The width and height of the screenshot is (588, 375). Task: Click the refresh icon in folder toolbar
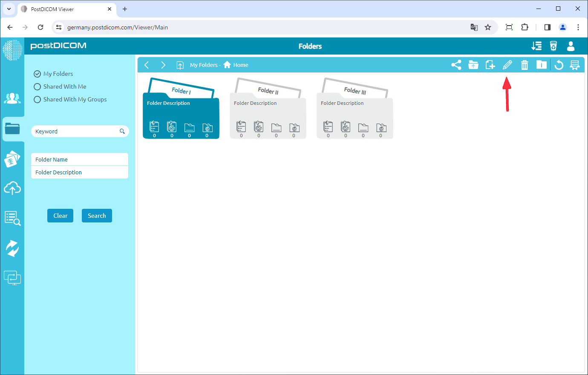coord(559,65)
